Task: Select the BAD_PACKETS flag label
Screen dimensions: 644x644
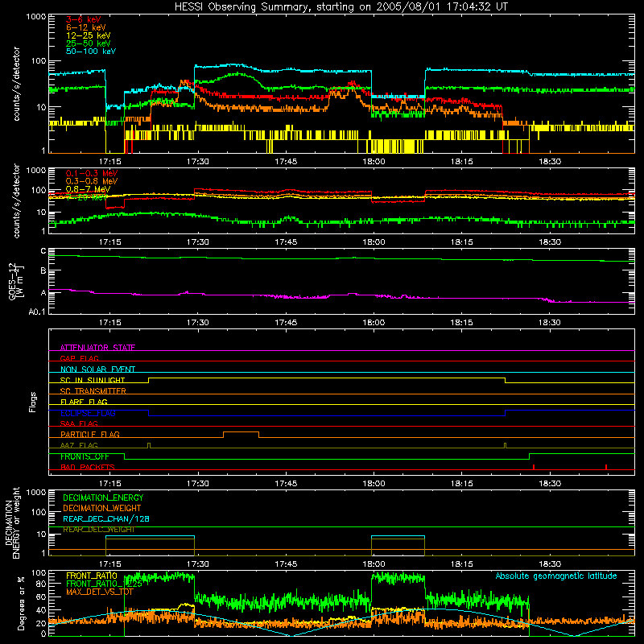Action: coord(88,467)
